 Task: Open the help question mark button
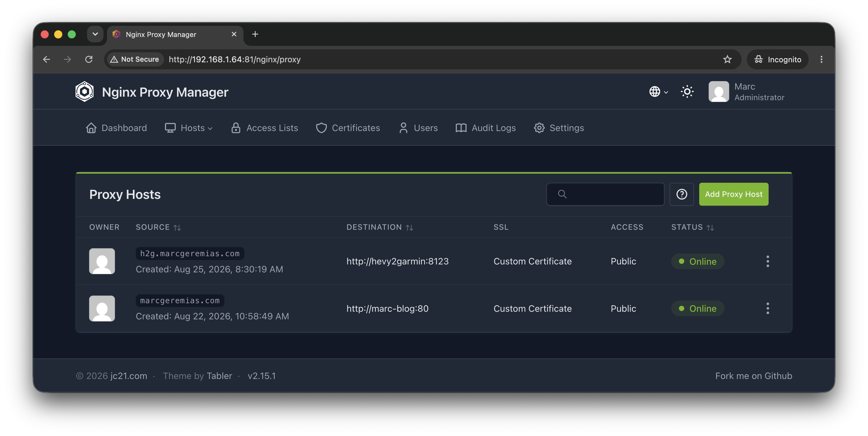click(681, 194)
